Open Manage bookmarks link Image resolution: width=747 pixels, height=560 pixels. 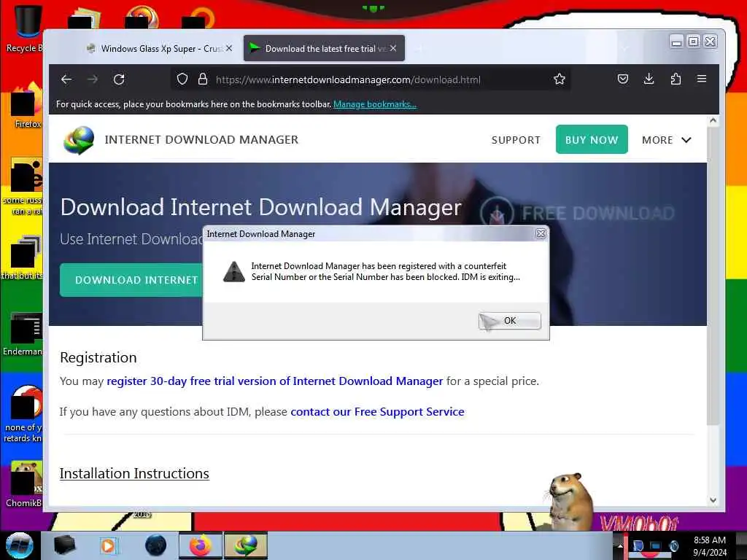[x=375, y=104]
